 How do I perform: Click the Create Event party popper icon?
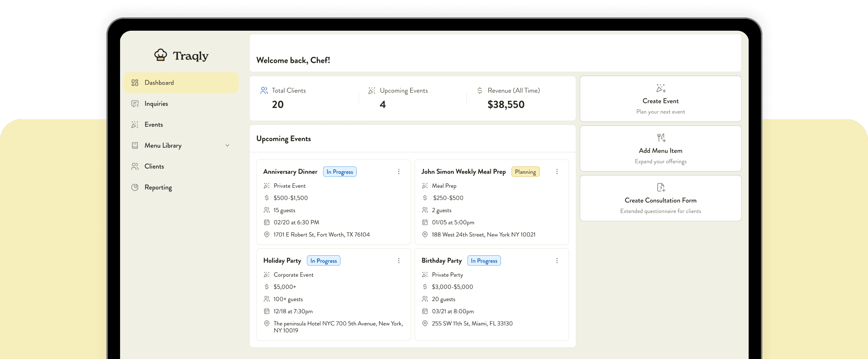pyautogui.click(x=661, y=88)
